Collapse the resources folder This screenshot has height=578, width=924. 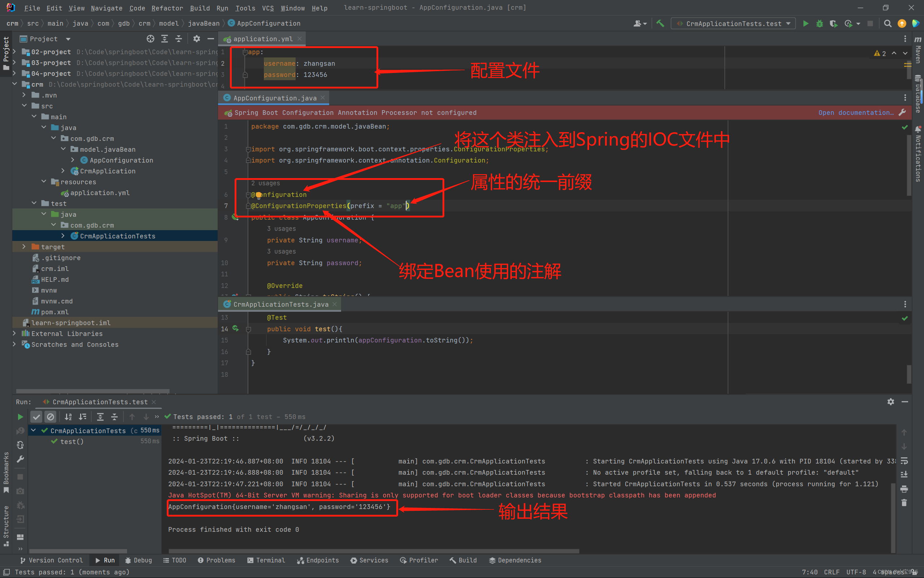click(44, 182)
